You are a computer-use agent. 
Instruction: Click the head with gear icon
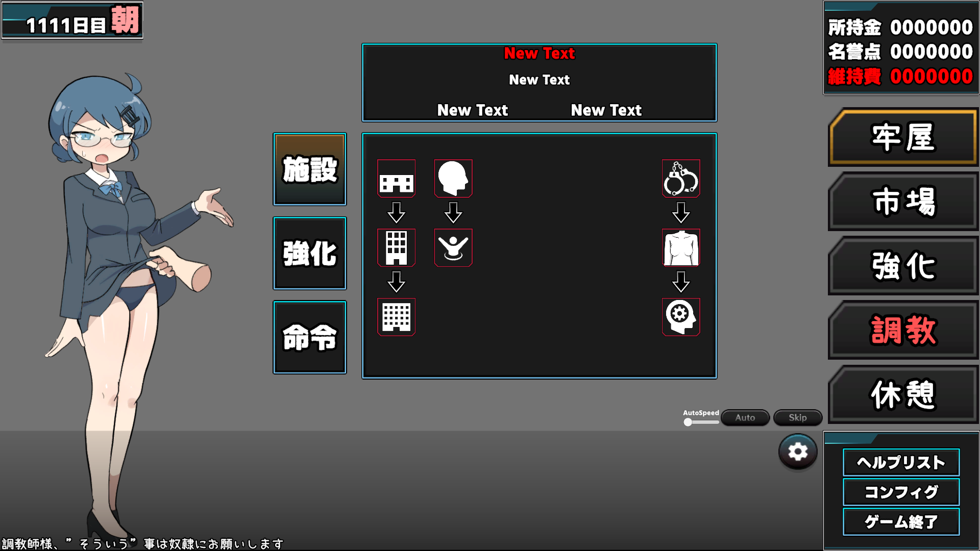click(680, 317)
